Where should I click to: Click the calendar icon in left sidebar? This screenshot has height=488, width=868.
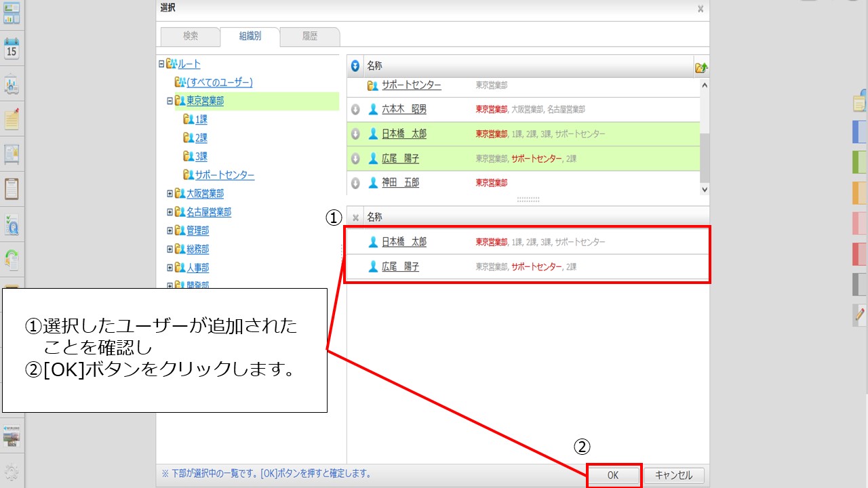click(12, 49)
